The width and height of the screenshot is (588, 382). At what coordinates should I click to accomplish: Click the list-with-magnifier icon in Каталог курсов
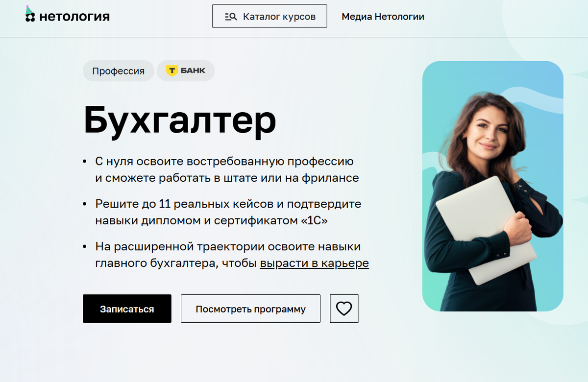point(231,16)
